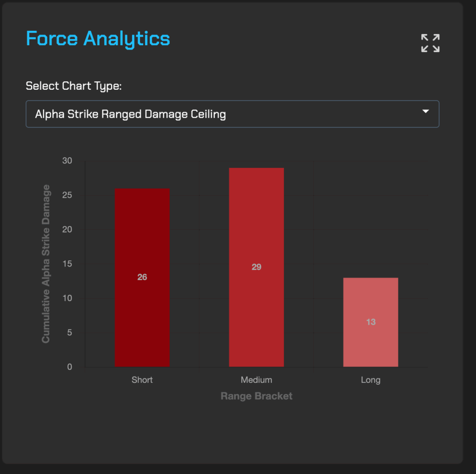The image size is (476, 474).
Task: Click the 13 value label on Long bar
Action: [370, 322]
